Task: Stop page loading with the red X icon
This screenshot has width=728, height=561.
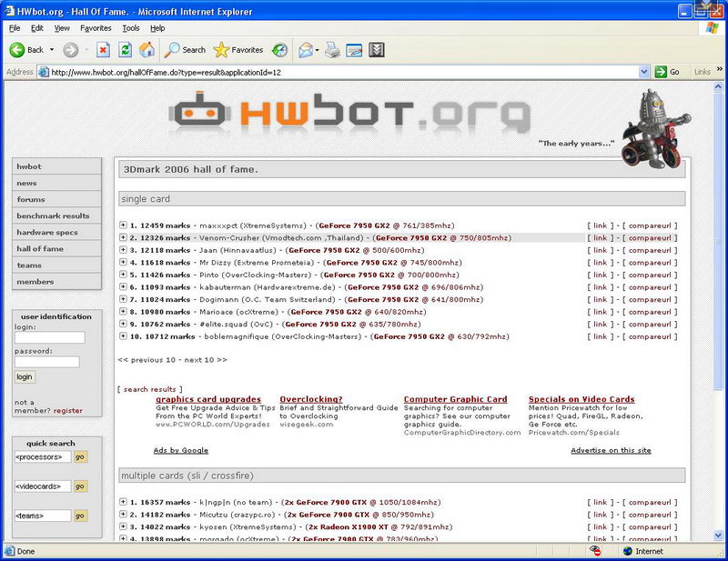Action: pyautogui.click(x=103, y=50)
